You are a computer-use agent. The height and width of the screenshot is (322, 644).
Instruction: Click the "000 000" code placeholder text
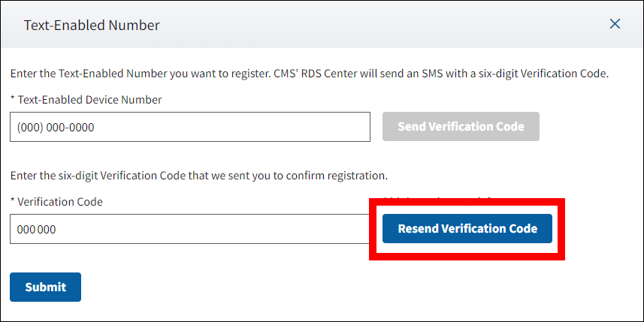click(x=36, y=230)
